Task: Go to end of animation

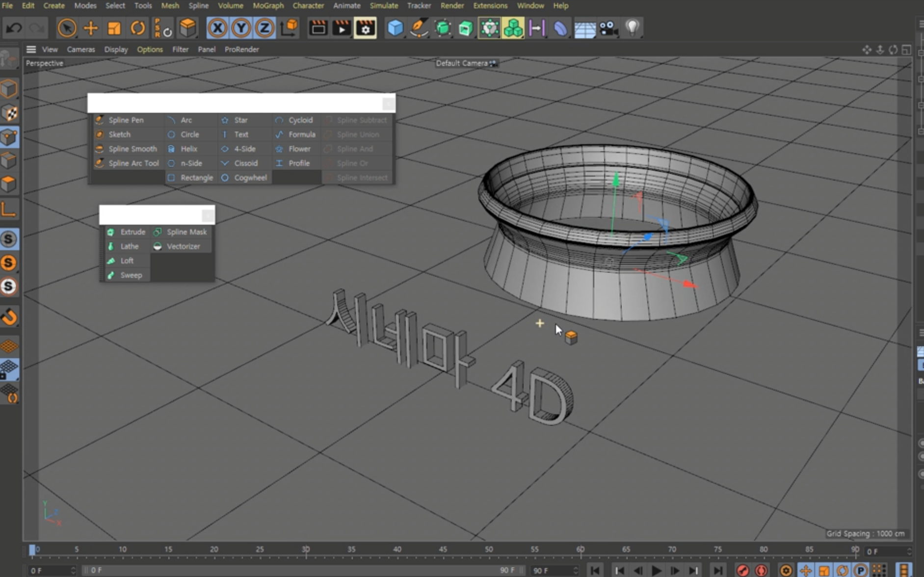Action: coord(717,570)
